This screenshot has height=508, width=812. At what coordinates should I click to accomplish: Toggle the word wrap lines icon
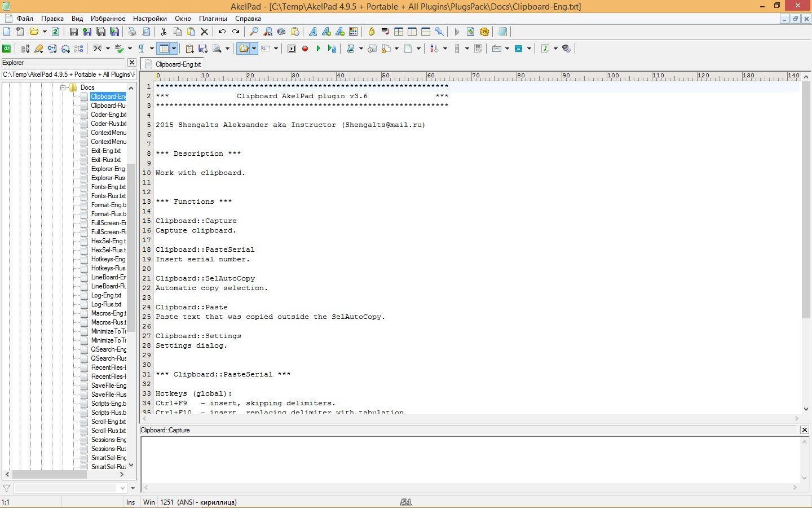(385, 32)
